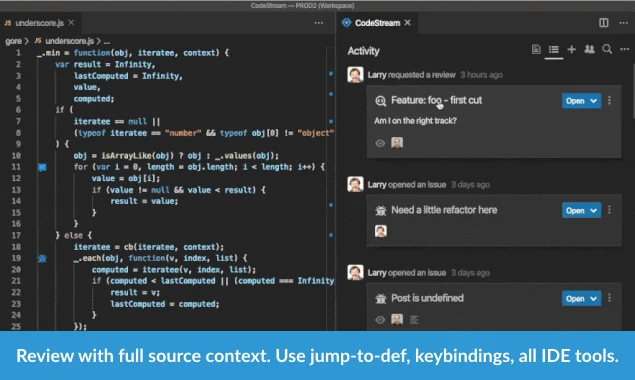This screenshot has height=380, width=635.
Task: Close the underscore.js tab
Action: (x=71, y=23)
